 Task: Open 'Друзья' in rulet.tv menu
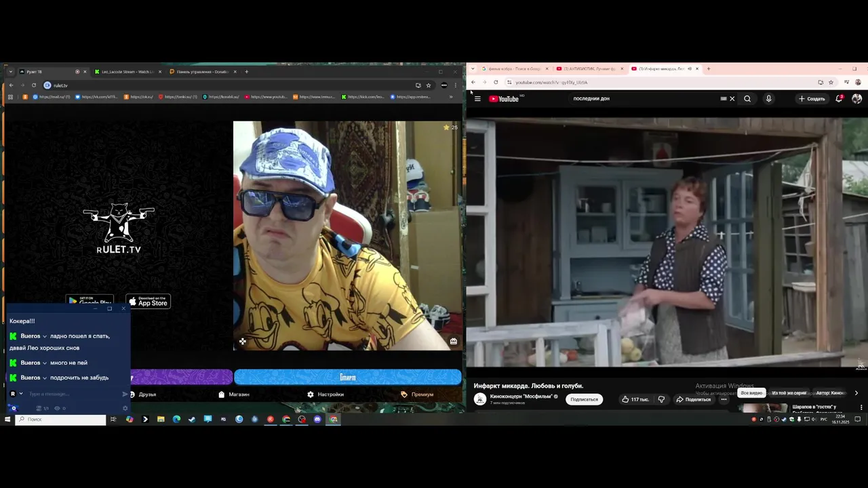143,394
